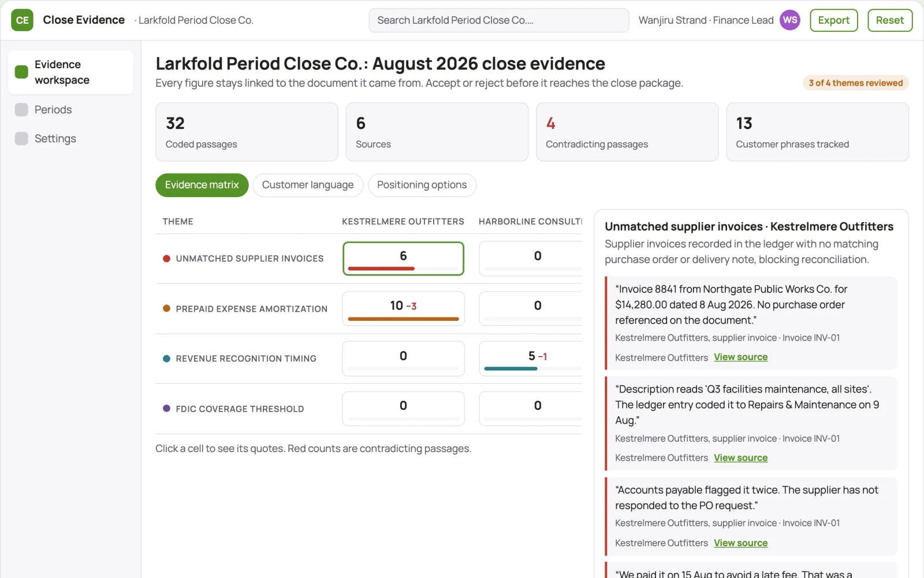Switch to the Customer language tab
The image size is (924, 578).
308,185
